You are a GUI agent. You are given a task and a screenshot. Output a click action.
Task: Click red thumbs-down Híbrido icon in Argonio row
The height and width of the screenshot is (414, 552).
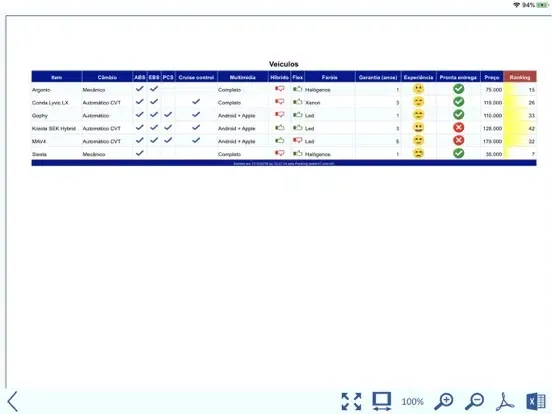[280, 89]
